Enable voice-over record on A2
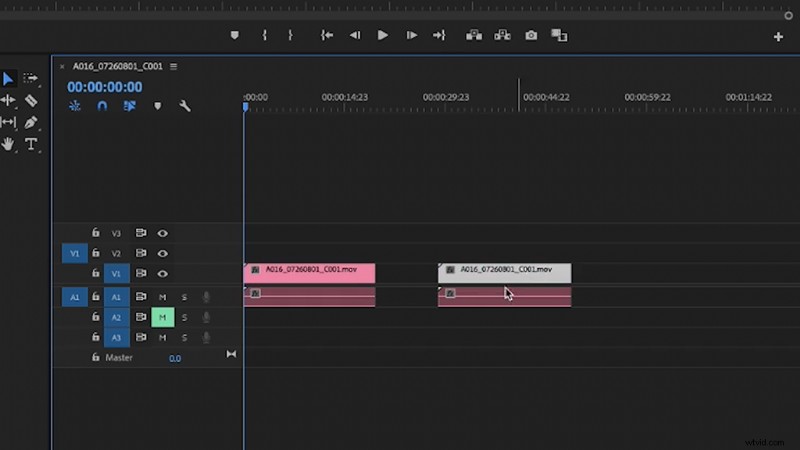The width and height of the screenshot is (800, 450). pyautogui.click(x=206, y=317)
